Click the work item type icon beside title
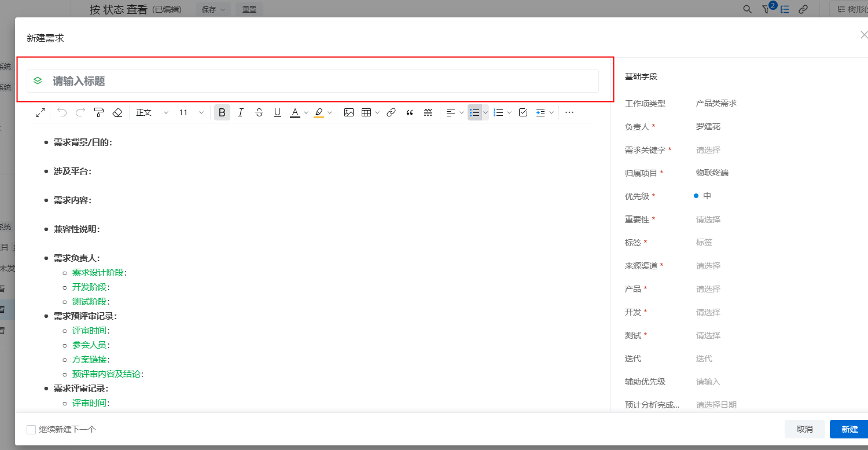The image size is (868, 450). [38, 81]
